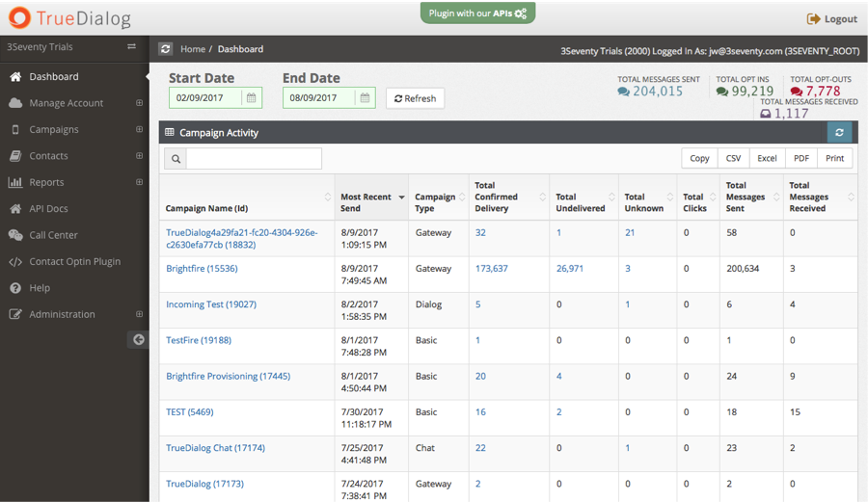Open Start Date calendar picker icon
The image size is (868, 502).
(252, 98)
